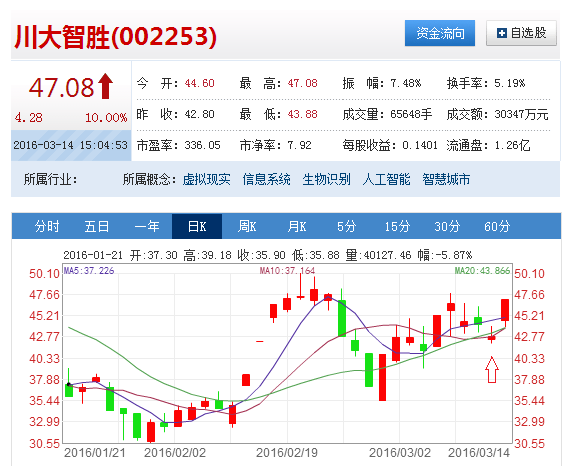Click the price change 4.28
575x466 pixels.
coord(29,118)
